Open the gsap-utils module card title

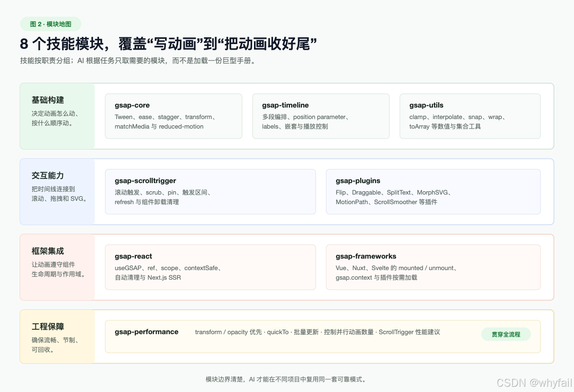point(426,105)
